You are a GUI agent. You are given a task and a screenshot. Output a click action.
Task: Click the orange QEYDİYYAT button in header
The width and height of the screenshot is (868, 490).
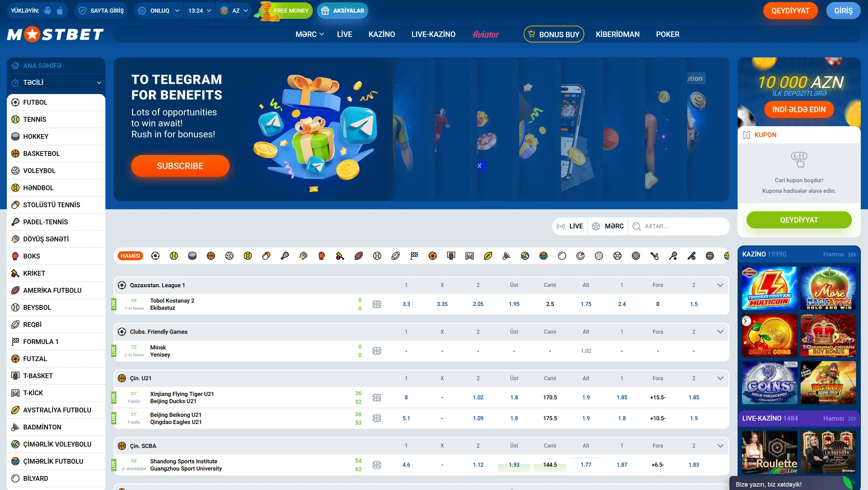(x=790, y=11)
